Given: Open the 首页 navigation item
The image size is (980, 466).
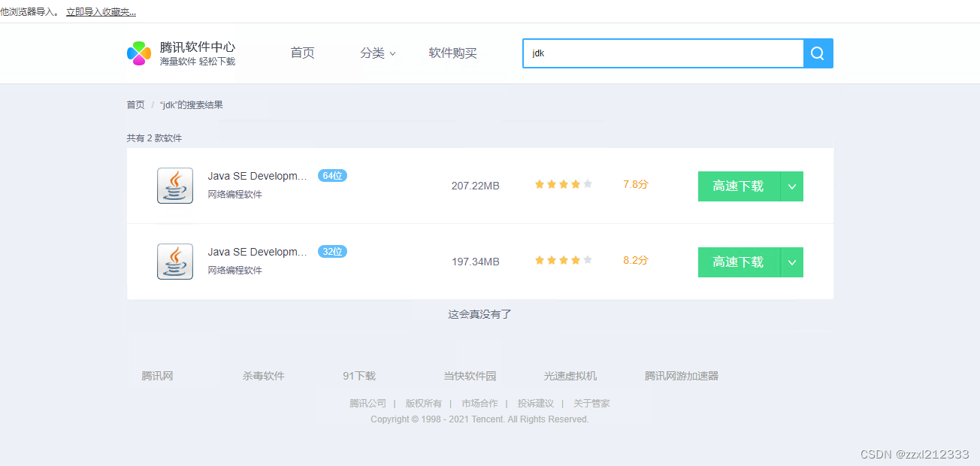Looking at the screenshot, I should pyautogui.click(x=303, y=53).
